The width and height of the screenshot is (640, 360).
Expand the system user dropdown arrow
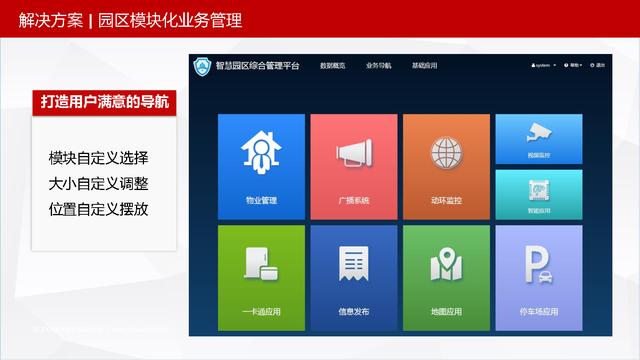point(555,65)
